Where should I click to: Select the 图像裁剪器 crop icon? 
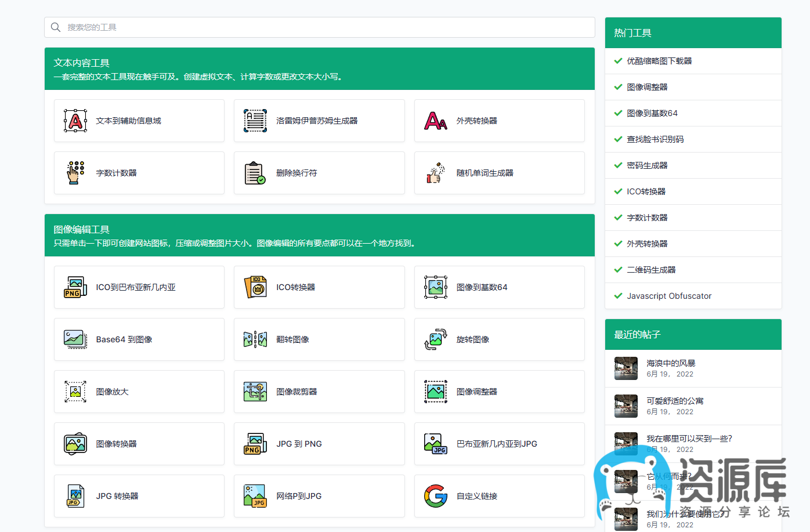click(x=255, y=392)
